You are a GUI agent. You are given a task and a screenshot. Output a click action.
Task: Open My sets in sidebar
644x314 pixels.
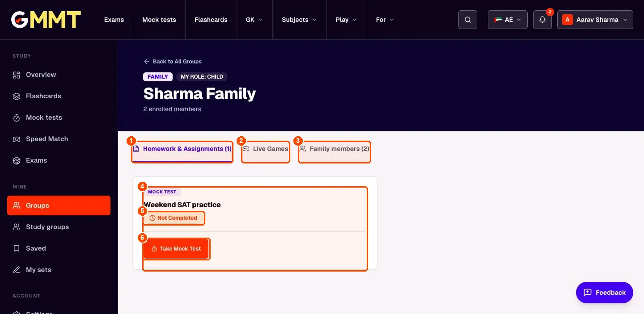(59, 270)
